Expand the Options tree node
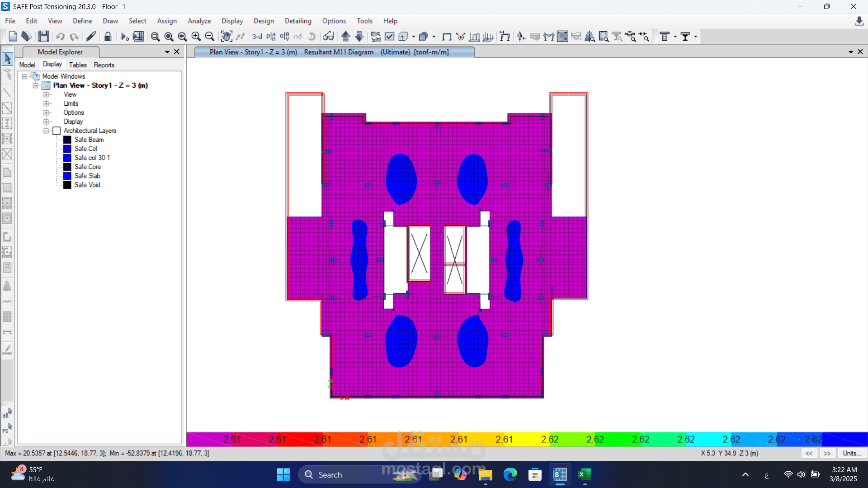The width and height of the screenshot is (868, 488). pos(46,113)
